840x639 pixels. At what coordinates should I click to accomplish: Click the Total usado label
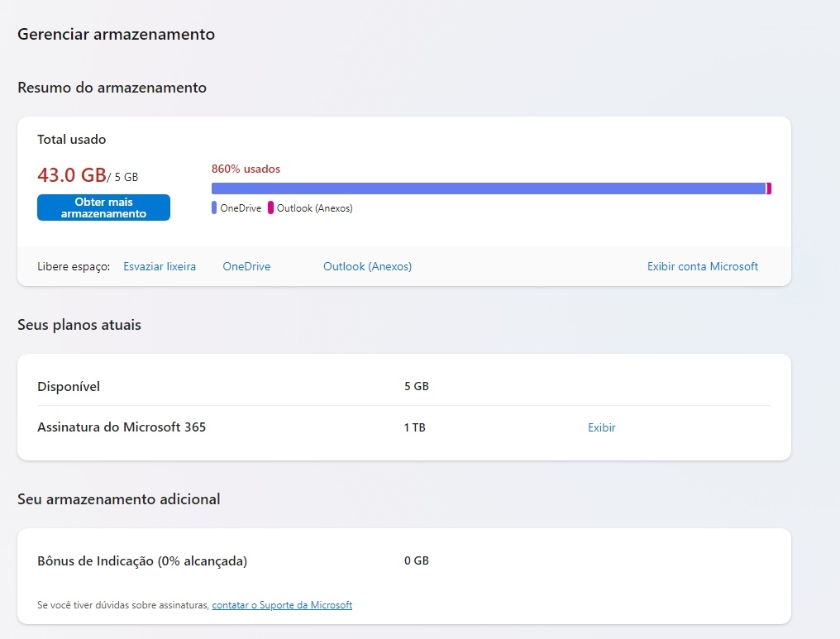click(x=72, y=139)
